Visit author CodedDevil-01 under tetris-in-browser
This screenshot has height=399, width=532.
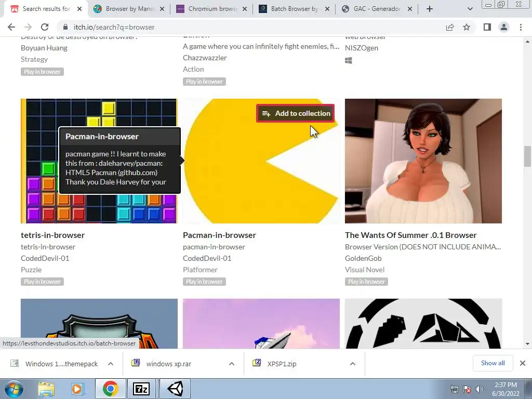click(x=45, y=258)
